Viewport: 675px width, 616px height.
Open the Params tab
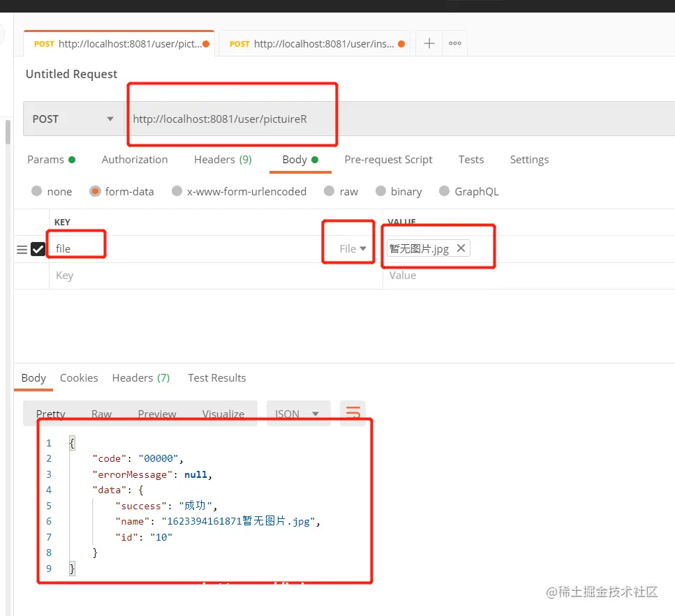coord(51,160)
